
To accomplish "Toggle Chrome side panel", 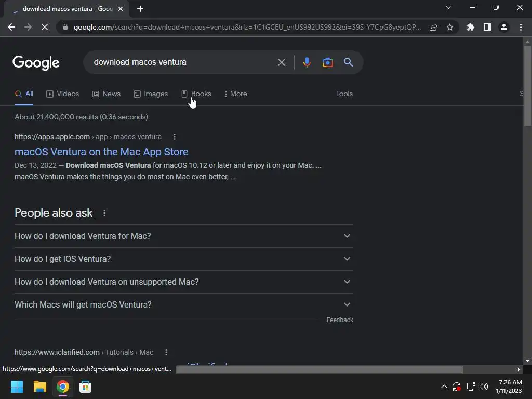I will [x=487, y=27].
